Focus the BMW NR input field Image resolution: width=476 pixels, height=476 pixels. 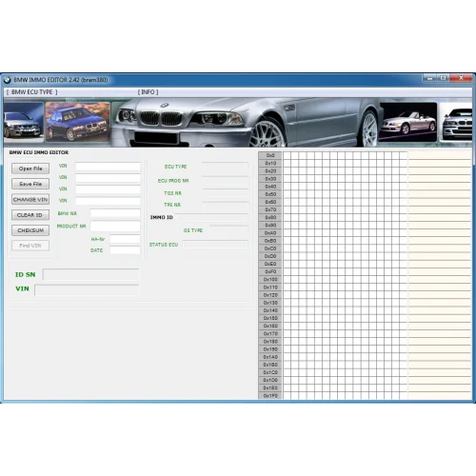point(115,213)
